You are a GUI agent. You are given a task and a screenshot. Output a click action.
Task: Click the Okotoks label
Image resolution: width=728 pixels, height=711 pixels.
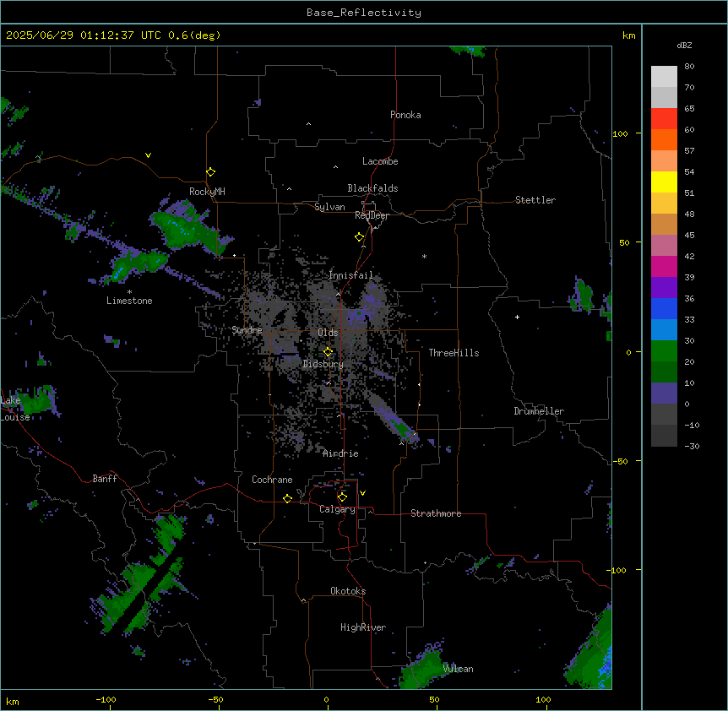(348, 591)
